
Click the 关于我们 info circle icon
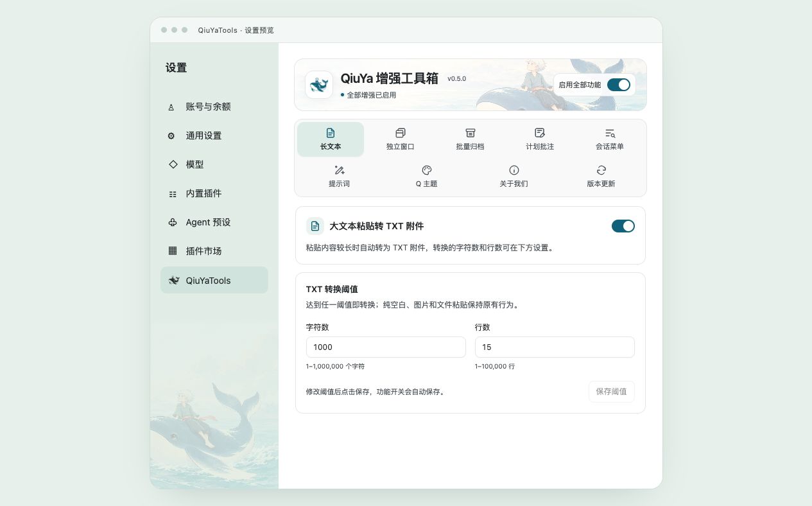[514, 170]
